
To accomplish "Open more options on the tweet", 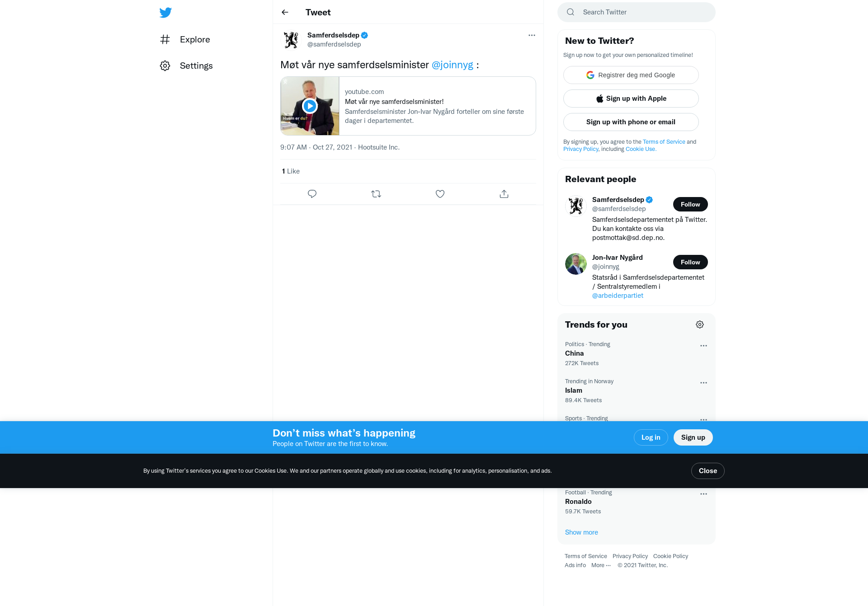I will [x=532, y=35].
